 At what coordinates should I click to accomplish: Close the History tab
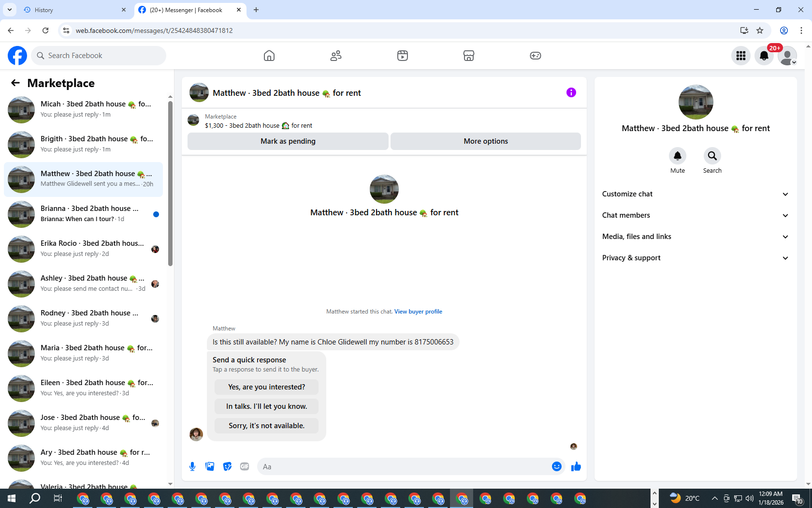click(124, 10)
